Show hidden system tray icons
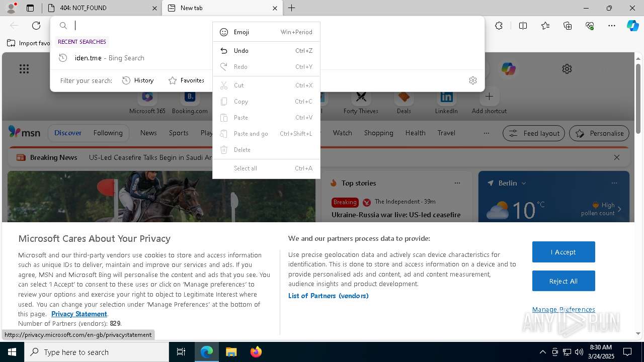This screenshot has height=362, width=644. [x=542, y=352]
